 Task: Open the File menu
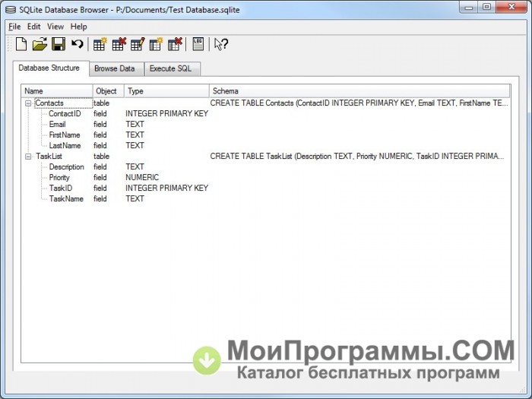[x=14, y=27]
